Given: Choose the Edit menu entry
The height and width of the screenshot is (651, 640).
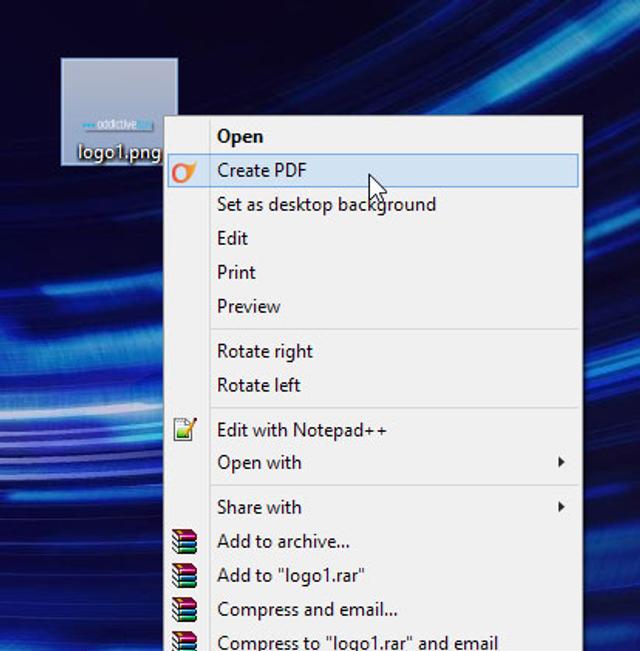Looking at the screenshot, I should coord(232,239).
